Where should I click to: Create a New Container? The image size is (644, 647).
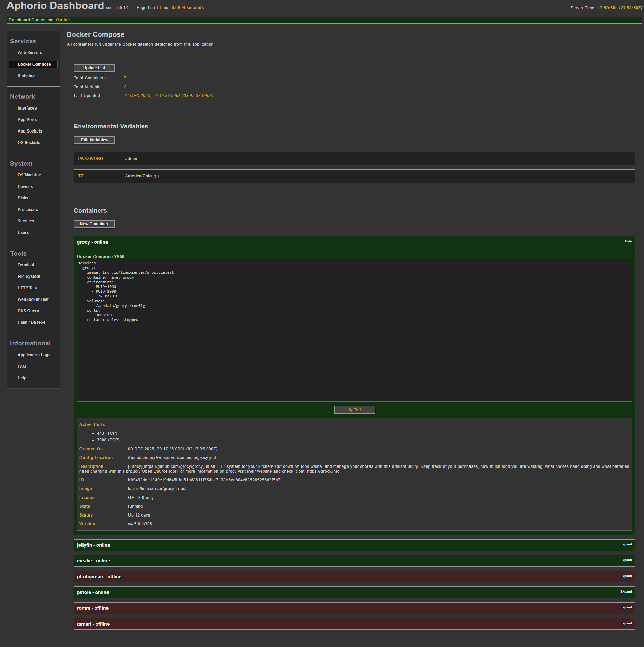point(94,224)
